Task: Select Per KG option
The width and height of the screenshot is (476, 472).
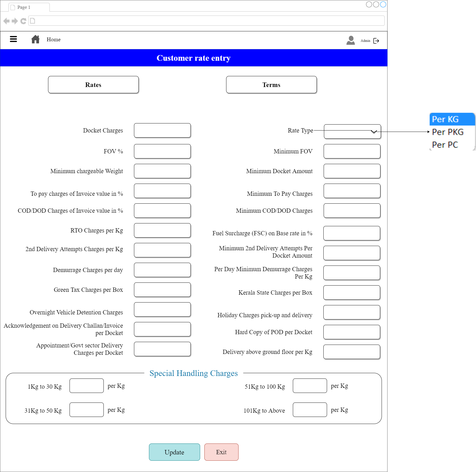Action: (x=452, y=119)
